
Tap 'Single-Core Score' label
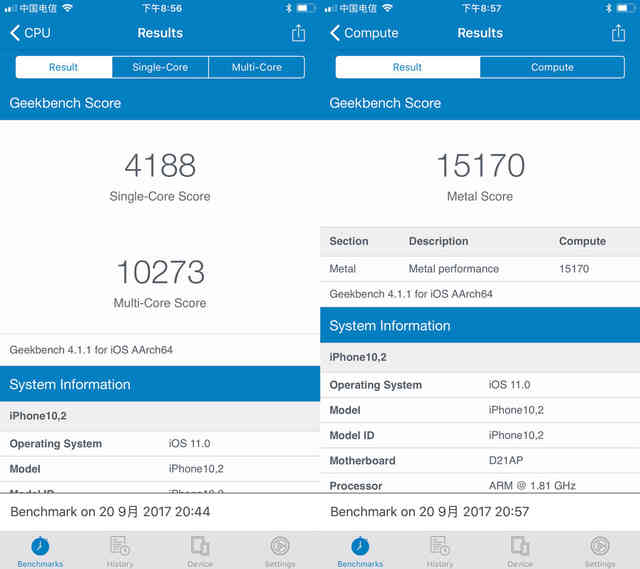(160, 196)
